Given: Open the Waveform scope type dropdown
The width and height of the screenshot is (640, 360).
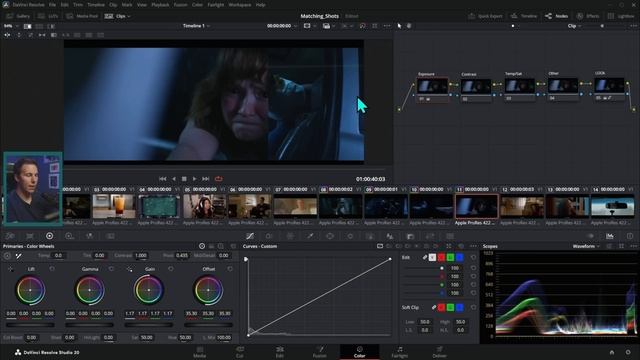Looking at the screenshot, I should pyautogui.click(x=586, y=246).
